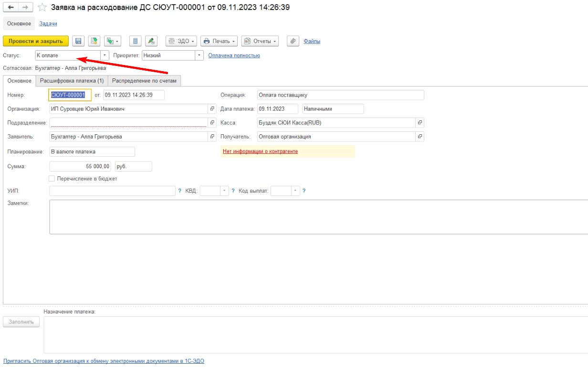Expand the Приоритет dropdown list
588x368 pixels.
pos(199,55)
